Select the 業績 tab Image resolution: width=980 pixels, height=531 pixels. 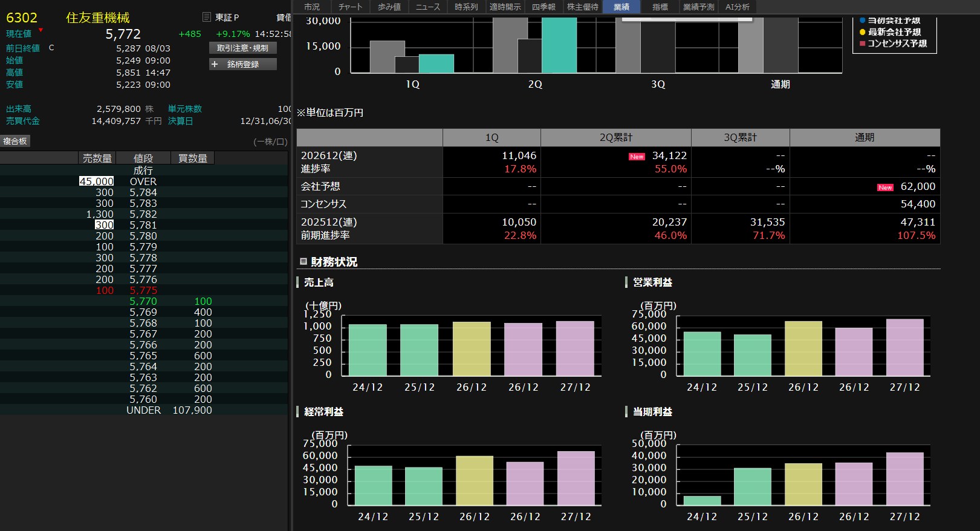(621, 7)
